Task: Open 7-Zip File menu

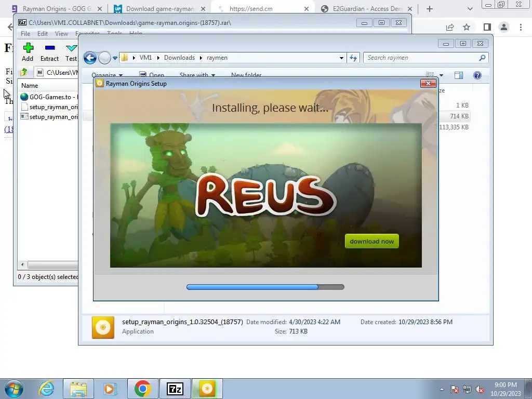Action: pyautogui.click(x=25, y=34)
